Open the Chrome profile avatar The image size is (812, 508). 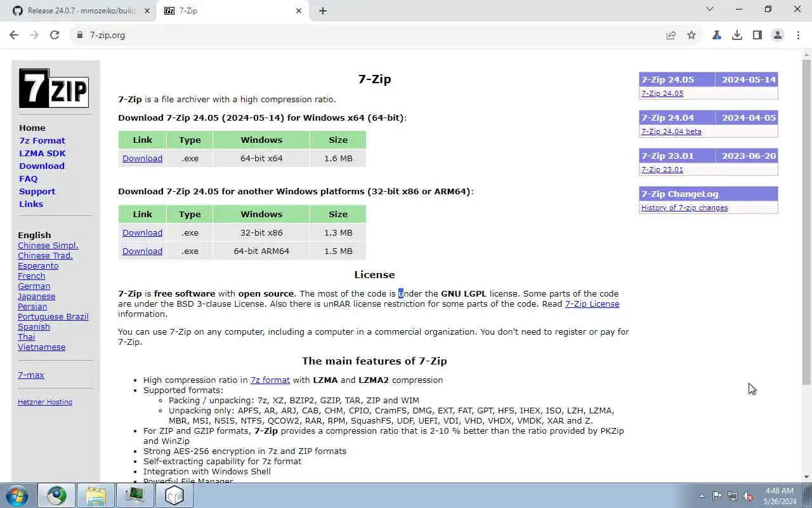tap(778, 35)
